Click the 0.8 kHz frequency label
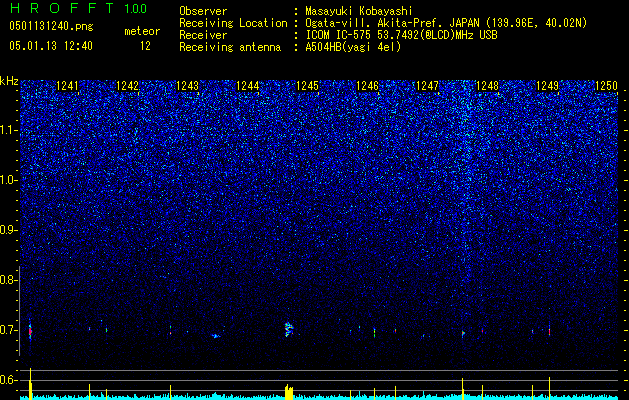Image resolution: width=629 pixels, height=400 pixels. (x=8, y=280)
